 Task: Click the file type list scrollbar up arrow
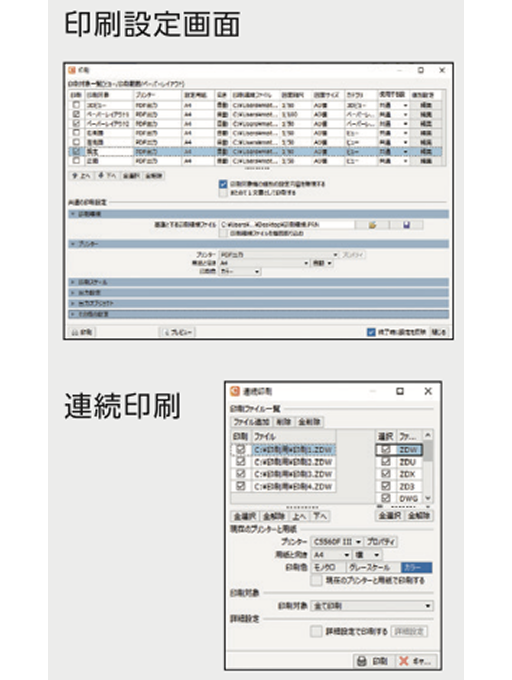point(428,435)
